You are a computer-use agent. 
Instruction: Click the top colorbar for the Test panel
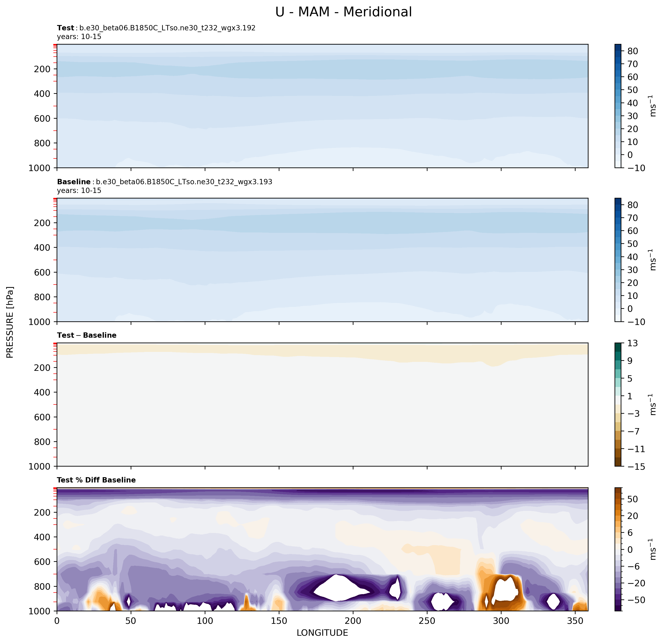tap(618, 106)
